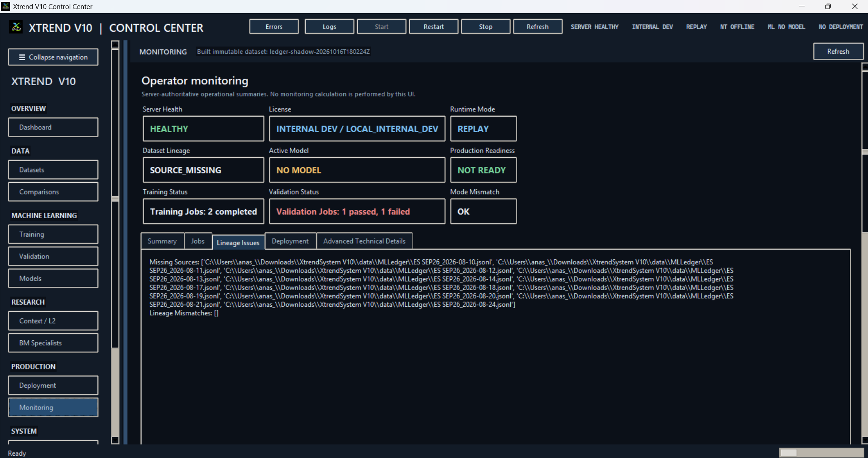Click the sidebar scrollbar down arrow

[115, 440]
